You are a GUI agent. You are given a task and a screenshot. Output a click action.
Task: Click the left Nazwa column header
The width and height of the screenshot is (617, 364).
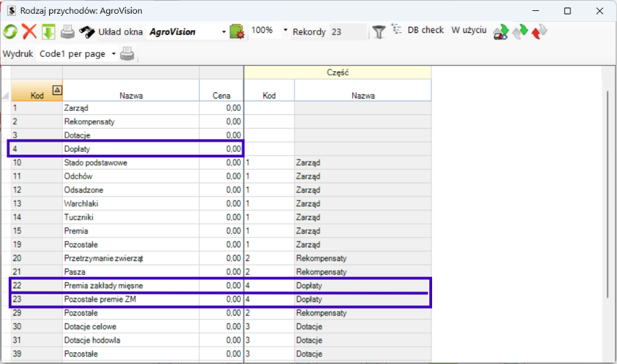click(x=131, y=90)
